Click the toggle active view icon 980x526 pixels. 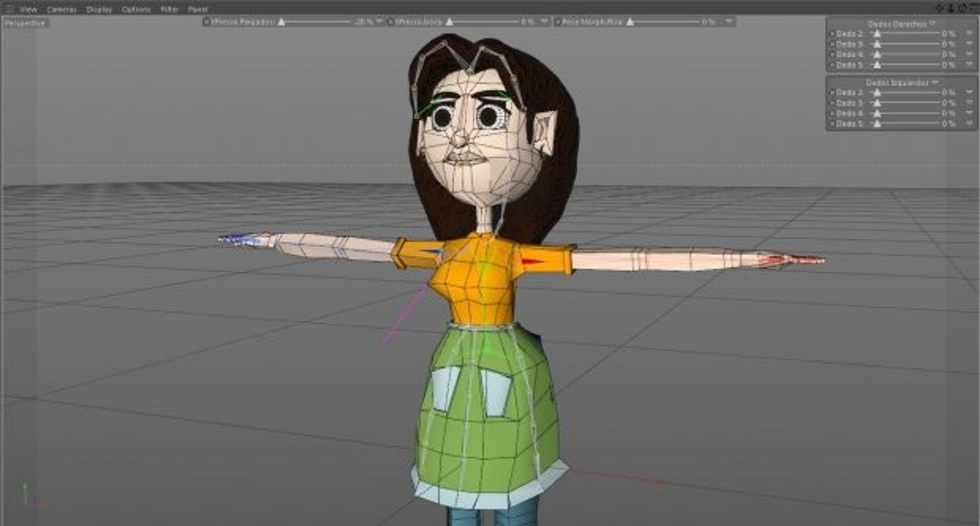[974, 8]
